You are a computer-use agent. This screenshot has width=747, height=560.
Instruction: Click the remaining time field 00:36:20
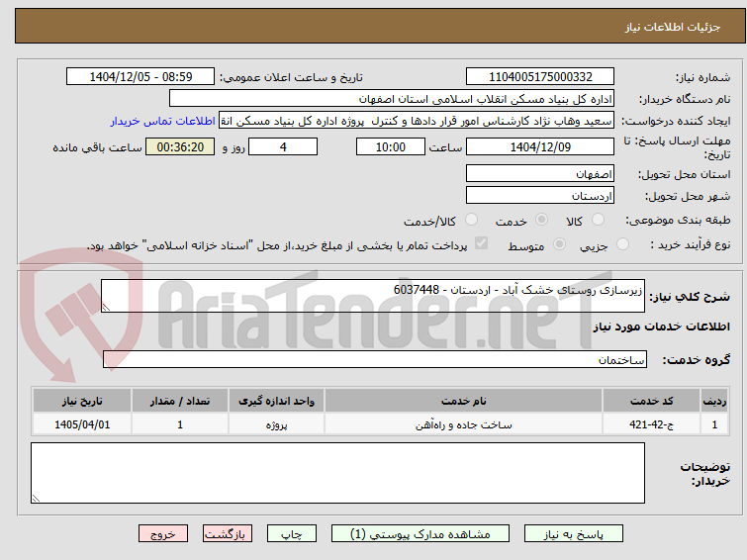pyautogui.click(x=180, y=146)
